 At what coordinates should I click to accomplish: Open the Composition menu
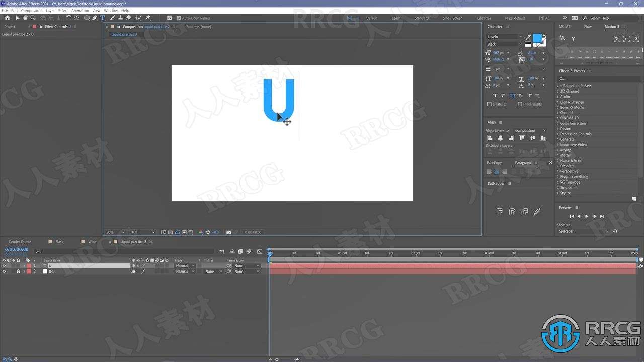coord(32,10)
